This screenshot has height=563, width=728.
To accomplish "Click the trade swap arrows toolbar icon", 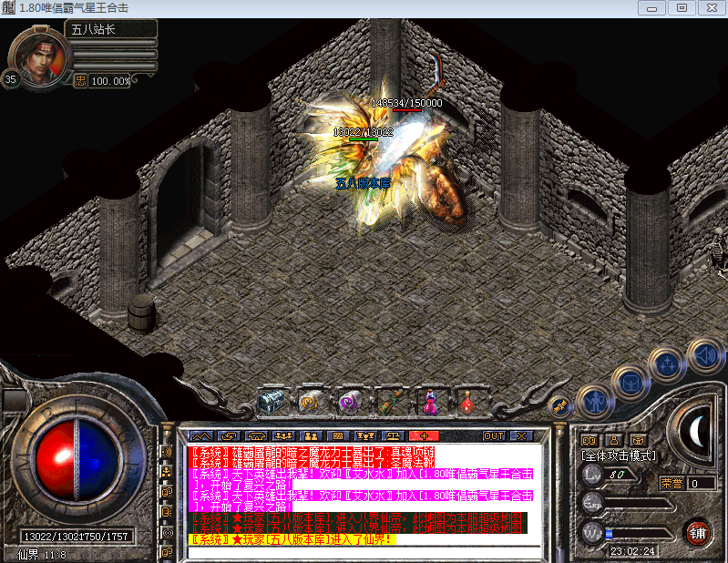I will coord(229,436).
